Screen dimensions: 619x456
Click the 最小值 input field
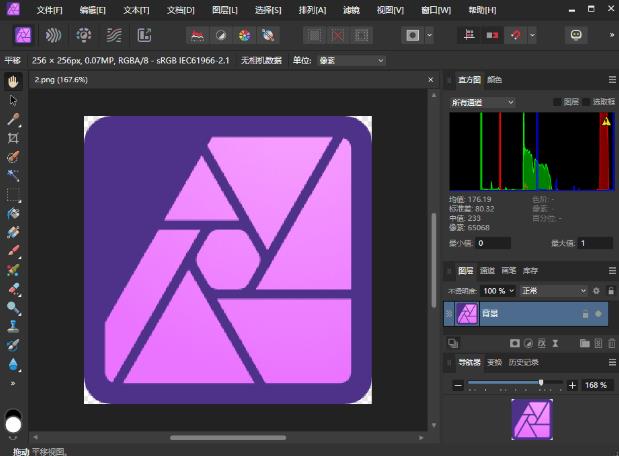click(493, 243)
